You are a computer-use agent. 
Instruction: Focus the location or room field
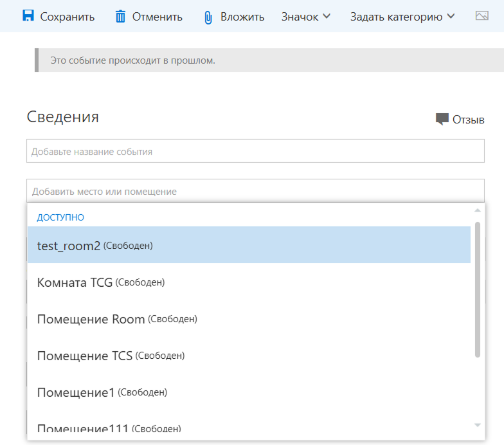click(255, 190)
